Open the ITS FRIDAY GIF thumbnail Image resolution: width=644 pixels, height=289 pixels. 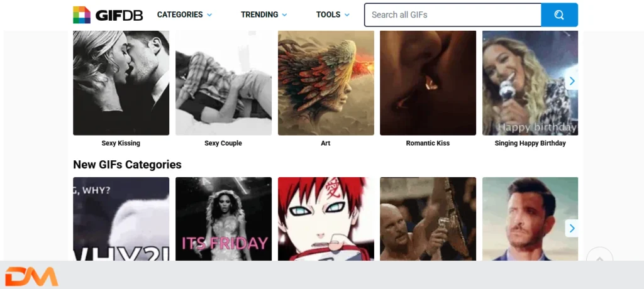223,219
